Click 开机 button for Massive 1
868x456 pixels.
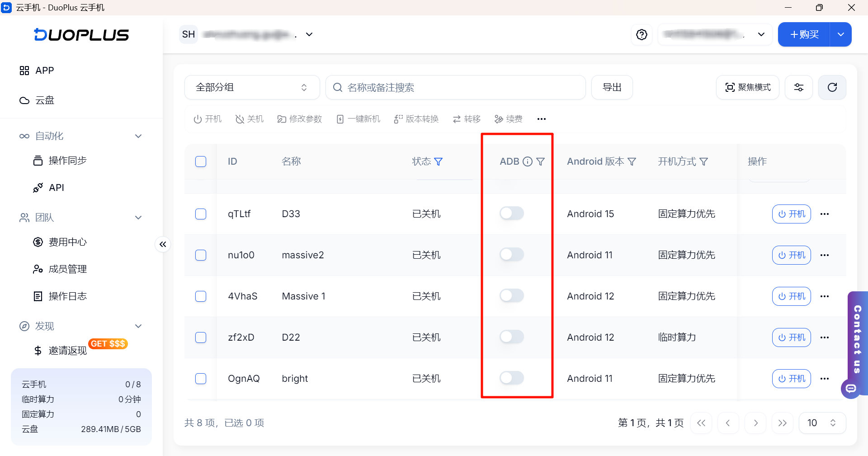pyautogui.click(x=792, y=296)
